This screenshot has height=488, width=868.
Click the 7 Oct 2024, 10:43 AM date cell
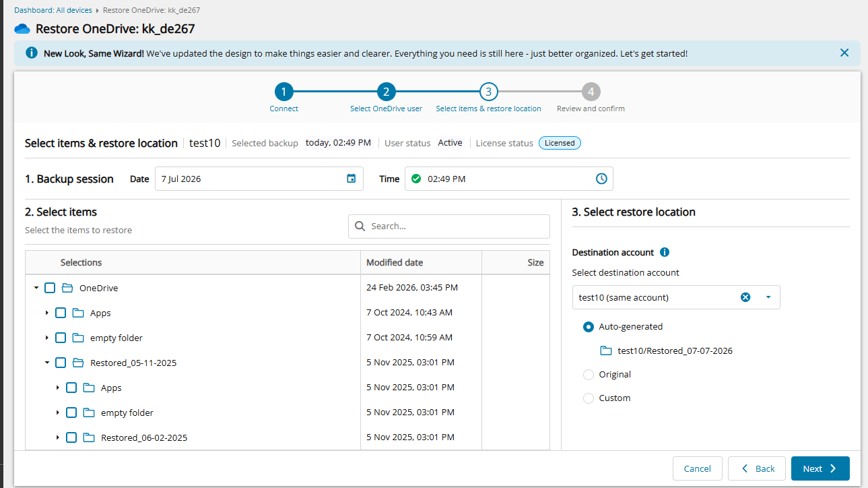pos(409,313)
